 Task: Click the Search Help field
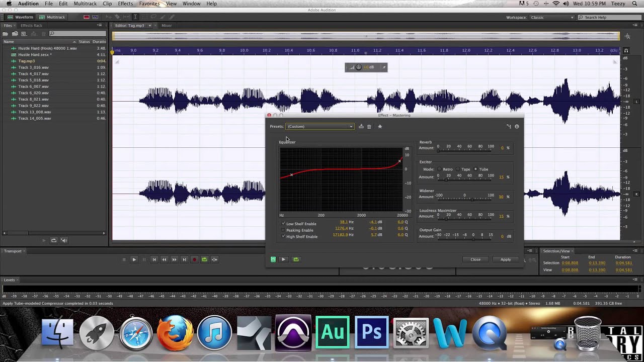tap(609, 18)
